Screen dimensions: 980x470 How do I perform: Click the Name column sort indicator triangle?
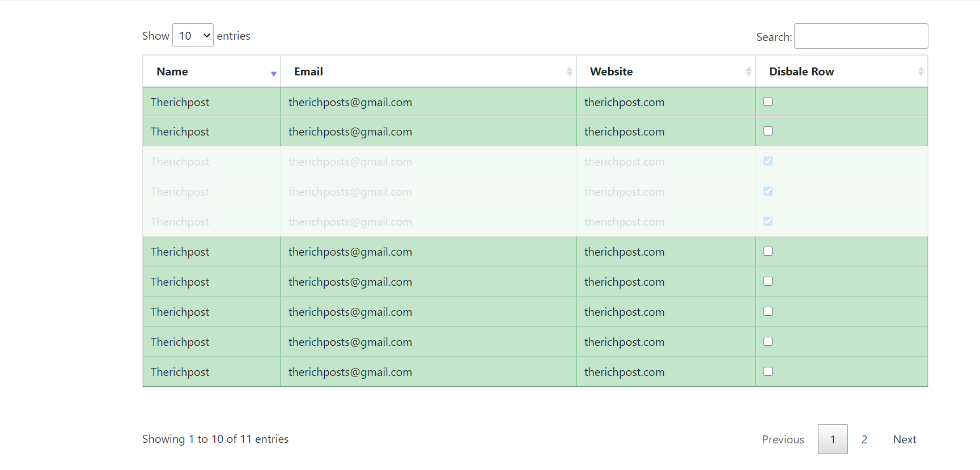(x=274, y=73)
